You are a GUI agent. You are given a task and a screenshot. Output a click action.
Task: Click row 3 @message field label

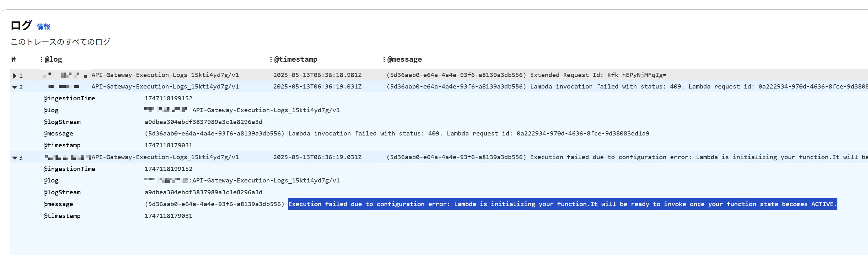(58, 205)
